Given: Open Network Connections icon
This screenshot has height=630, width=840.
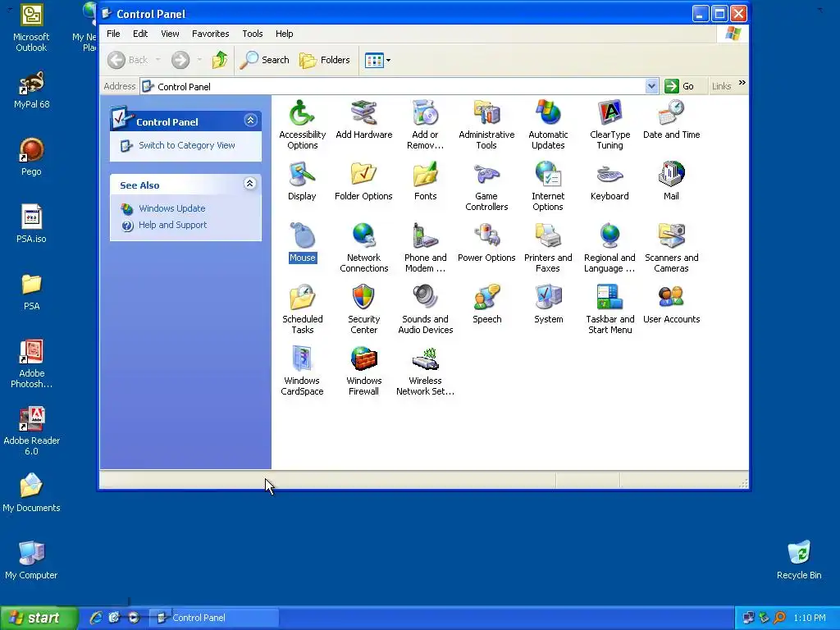Looking at the screenshot, I should pos(363,248).
